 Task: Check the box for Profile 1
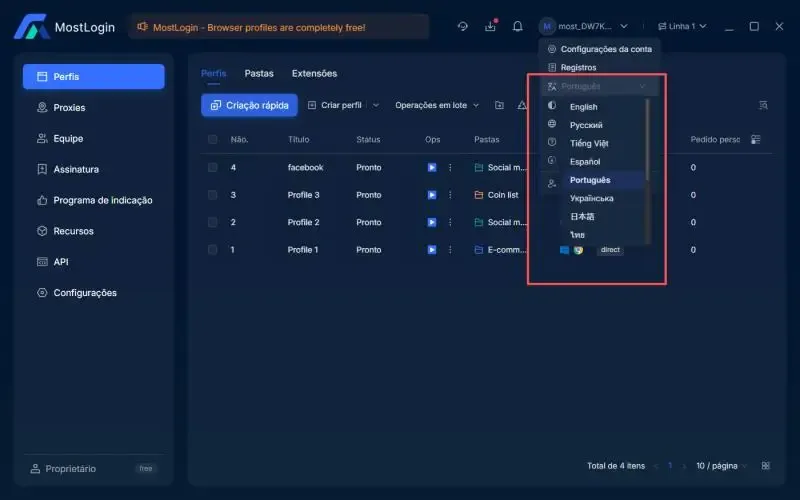[x=213, y=249]
